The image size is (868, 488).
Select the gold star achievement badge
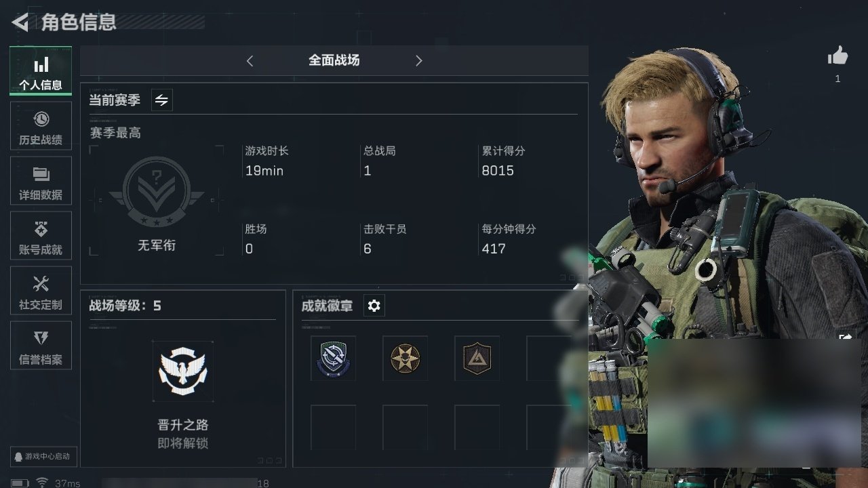[x=405, y=359]
